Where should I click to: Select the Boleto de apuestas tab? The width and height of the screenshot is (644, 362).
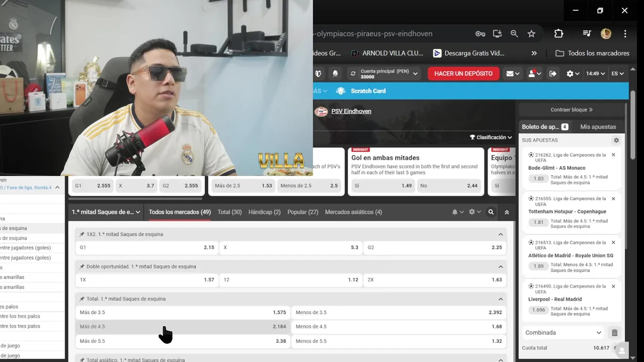tap(545, 127)
